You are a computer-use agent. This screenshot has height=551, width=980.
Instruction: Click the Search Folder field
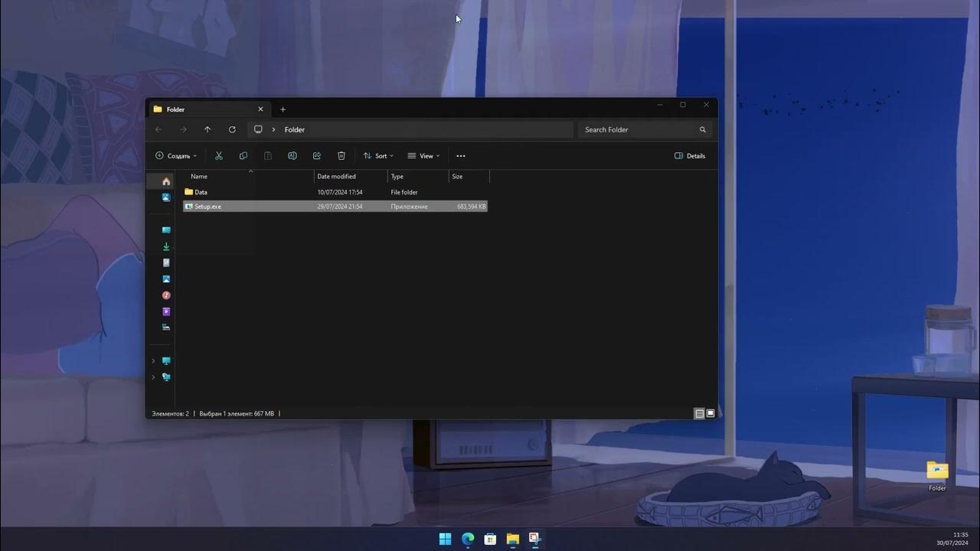tap(645, 129)
